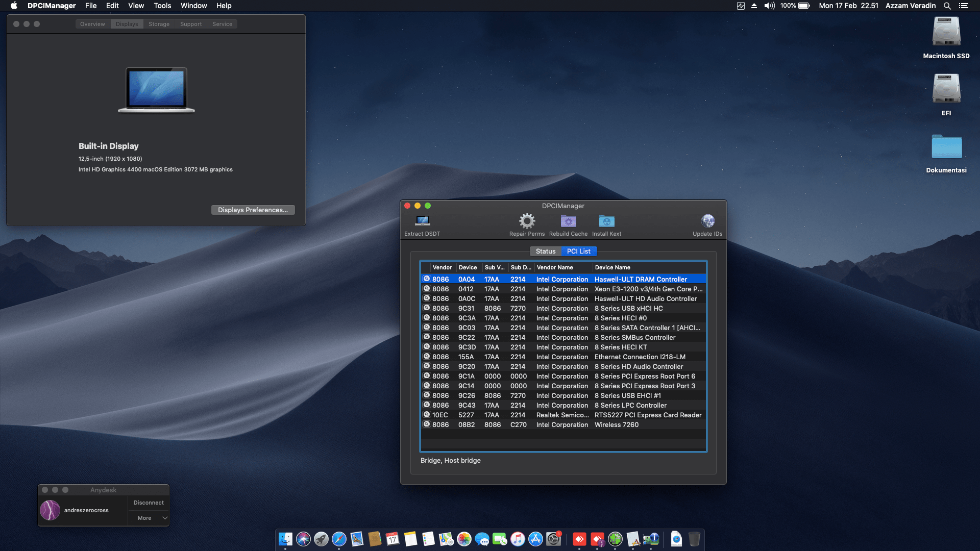The height and width of the screenshot is (551, 980).
Task: Click the Install Kext folder icon
Action: pos(606,221)
